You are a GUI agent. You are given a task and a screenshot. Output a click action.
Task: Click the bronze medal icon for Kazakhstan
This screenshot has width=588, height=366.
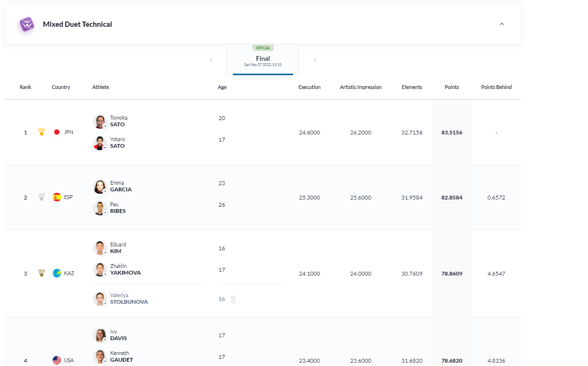click(42, 273)
